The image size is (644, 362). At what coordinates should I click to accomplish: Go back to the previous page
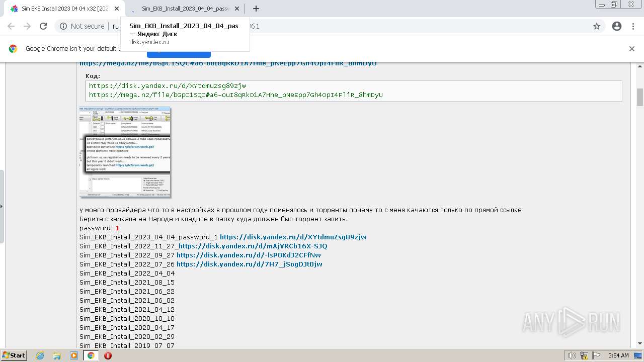tap(11, 26)
